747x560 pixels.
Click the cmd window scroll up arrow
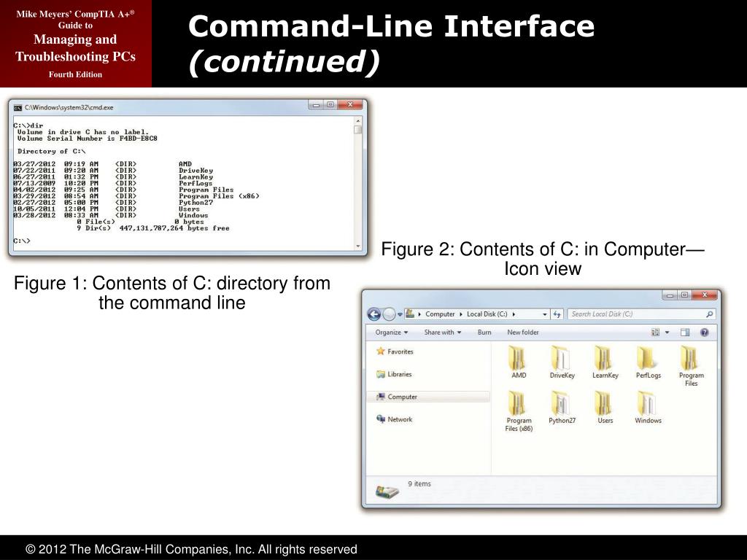(x=357, y=122)
